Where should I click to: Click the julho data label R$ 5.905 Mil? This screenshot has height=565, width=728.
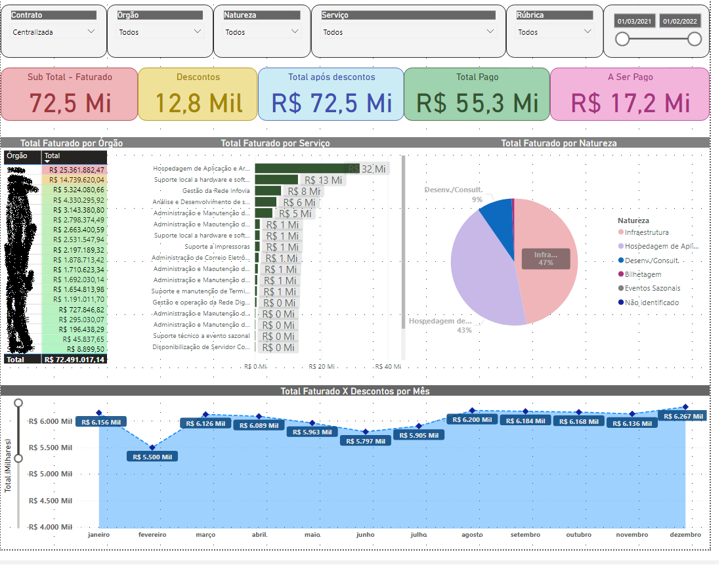[x=419, y=435]
